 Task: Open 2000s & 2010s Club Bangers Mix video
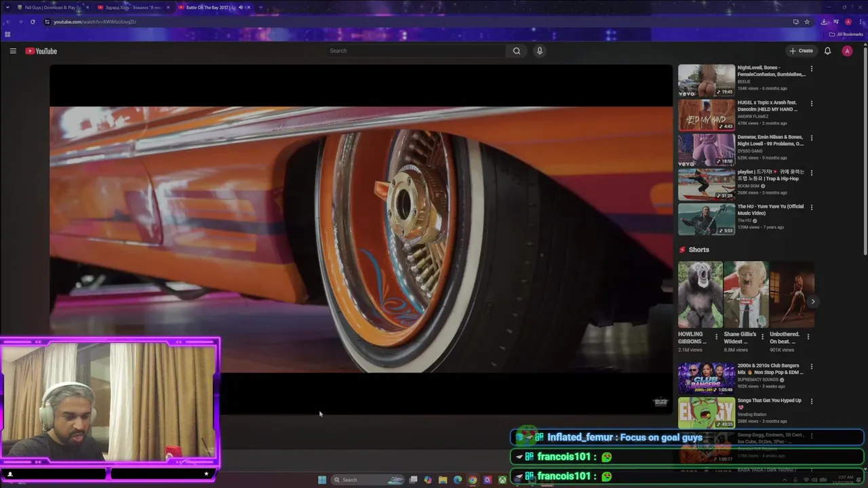pyautogui.click(x=707, y=378)
